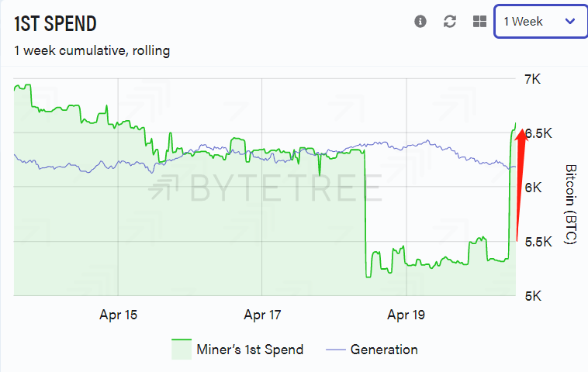The height and width of the screenshot is (372, 588).
Task: Click the Apr 17 axis label
Action: click(x=262, y=315)
